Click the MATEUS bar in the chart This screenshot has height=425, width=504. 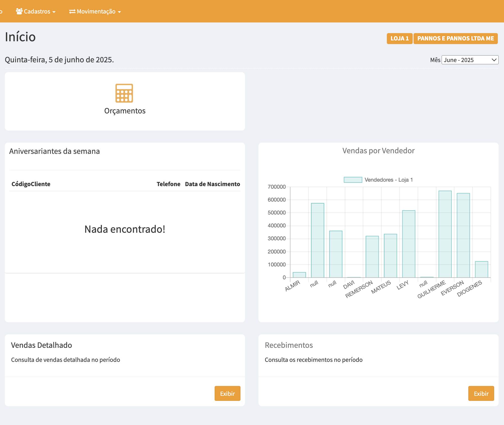click(x=390, y=256)
